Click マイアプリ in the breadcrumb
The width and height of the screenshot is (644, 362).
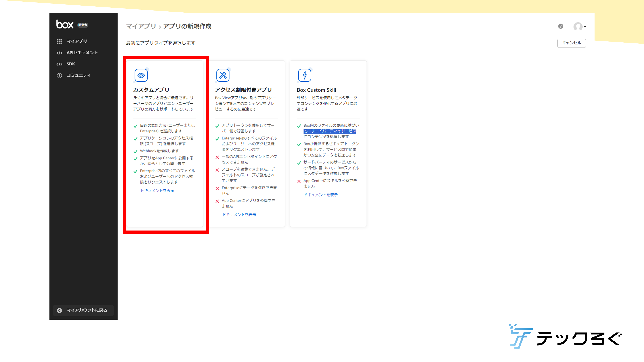[x=141, y=26]
